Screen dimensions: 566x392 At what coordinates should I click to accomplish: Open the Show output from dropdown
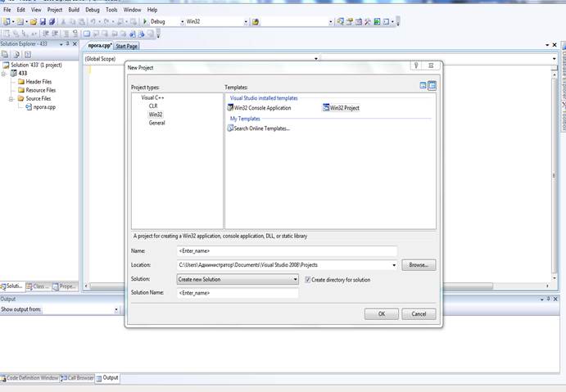(x=116, y=309)
